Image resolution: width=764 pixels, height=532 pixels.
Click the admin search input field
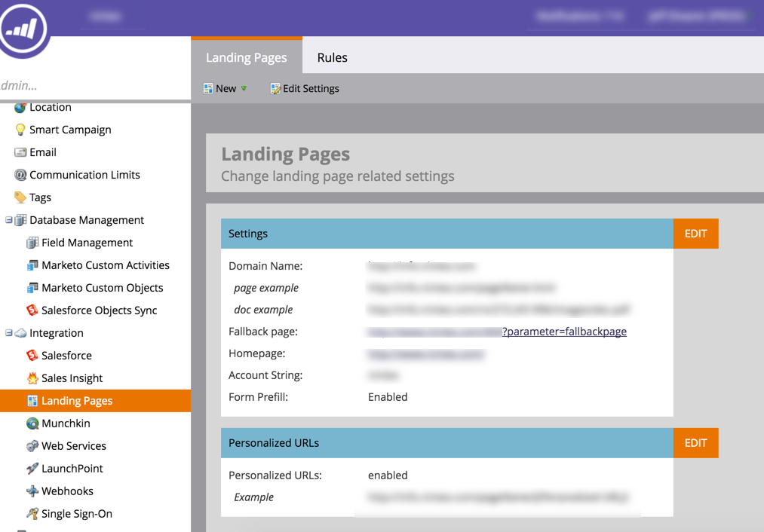96,86
